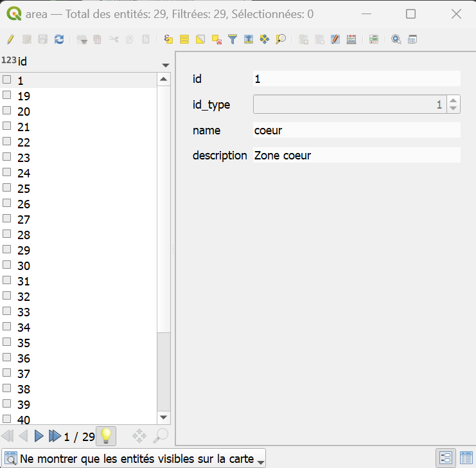Open the field calculator
The image size is (476, 468).
tap(351, 39)
